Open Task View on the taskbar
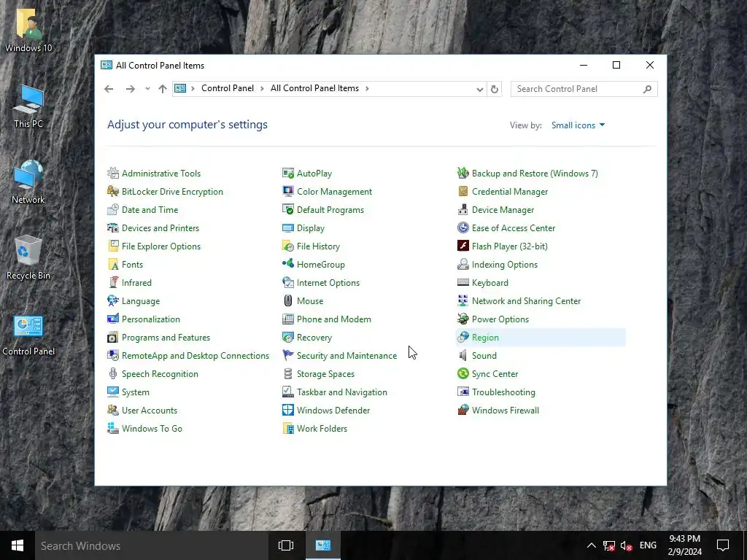Image resolution: width=747 pixels, height=560 pixels. (x=286, y=545)
